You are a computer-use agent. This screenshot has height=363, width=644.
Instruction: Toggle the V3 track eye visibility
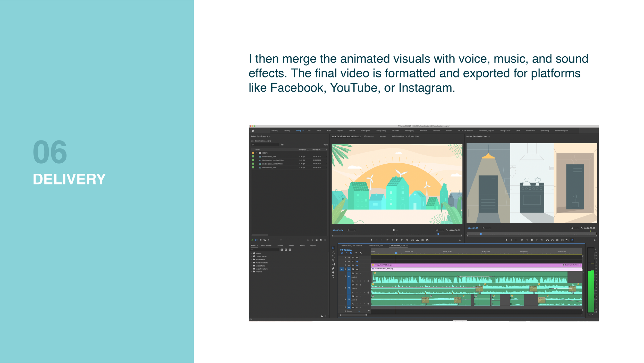tap(357, 262)
